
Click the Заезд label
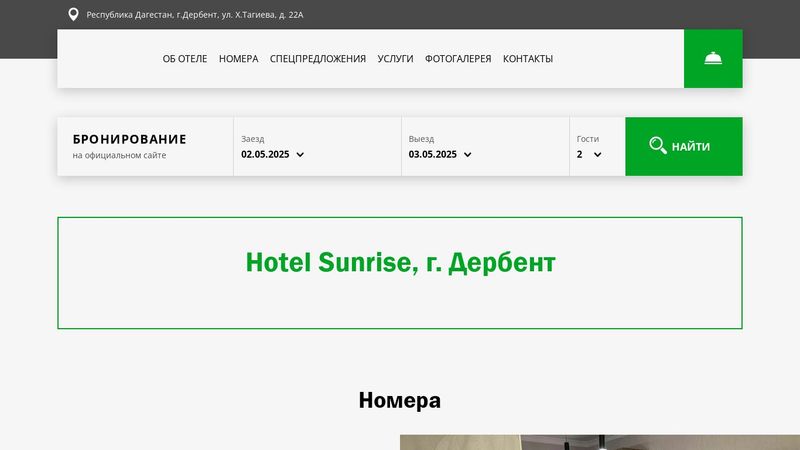pos(253,139)
